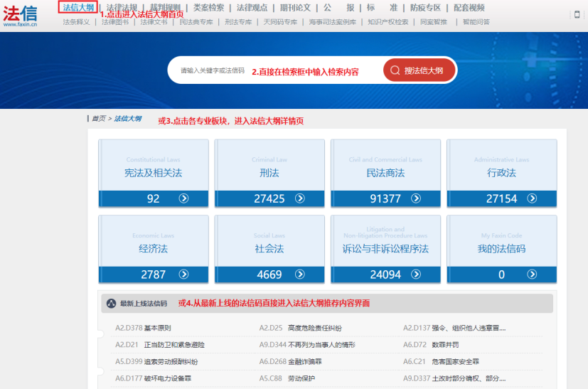The width and height of the screenshot is (588, 389).
Task: Open 经济法 via its circled arrow icon
Action: click(183, 275)
